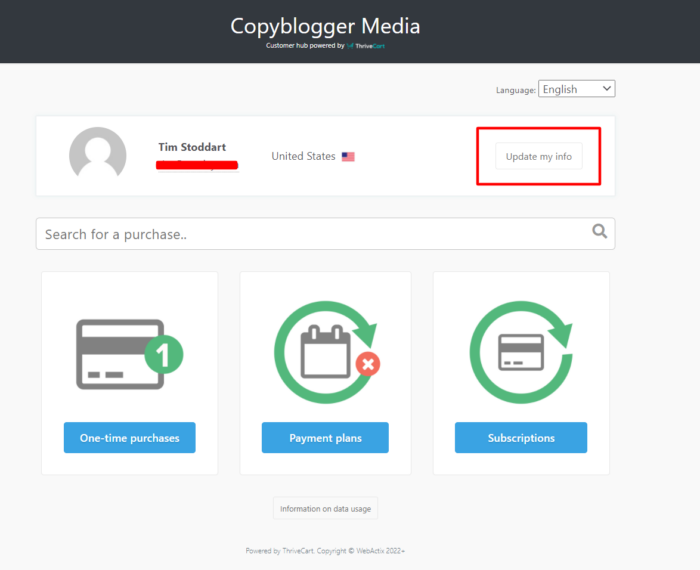Click the calendar payment plans icon
Screen dimensions: 700x570
[x=327, y=352]
